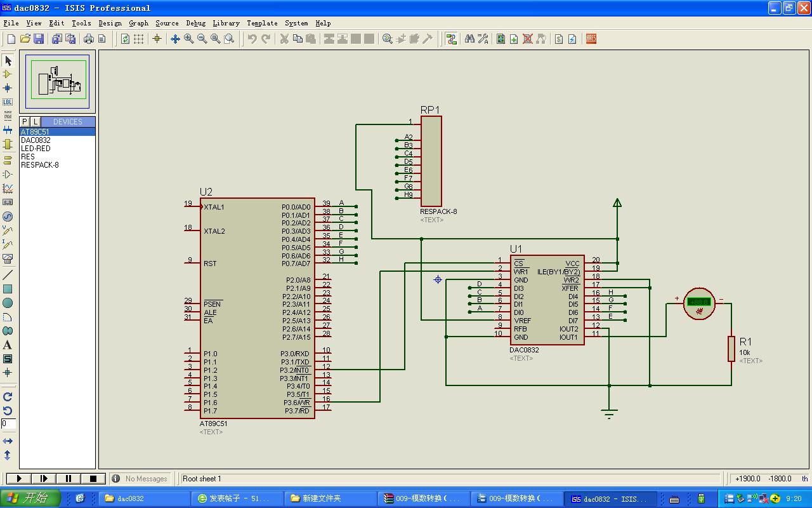Open a design with the folder icon
812x508 pixels.
[x=25, y=39]
